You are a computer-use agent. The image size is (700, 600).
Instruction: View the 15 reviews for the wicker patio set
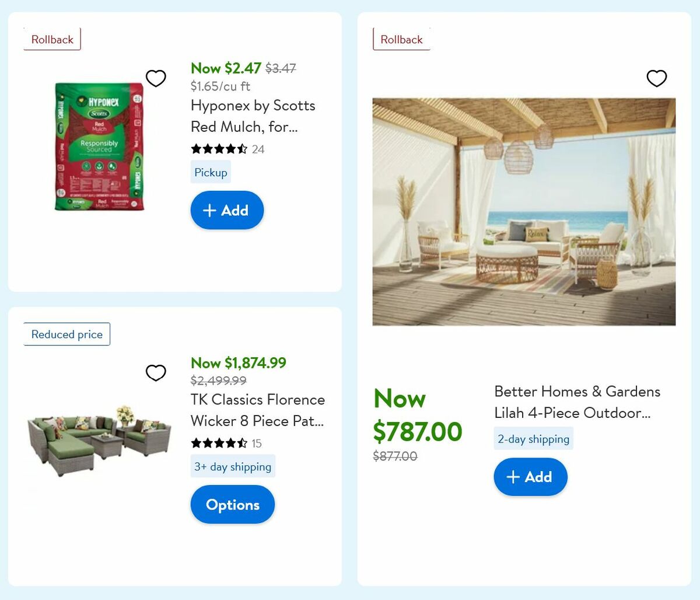pos(257,444)
